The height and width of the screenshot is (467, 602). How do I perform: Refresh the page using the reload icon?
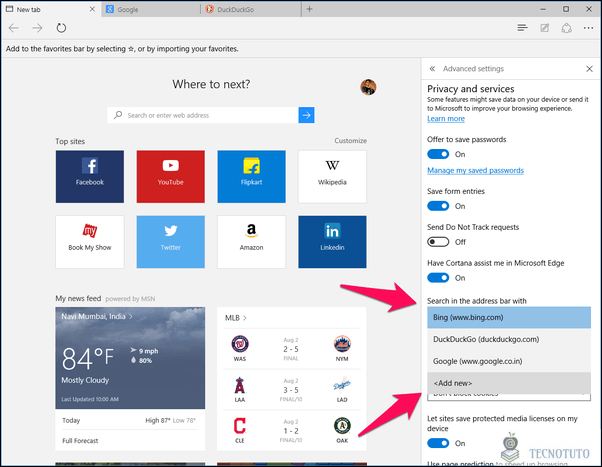61,28
